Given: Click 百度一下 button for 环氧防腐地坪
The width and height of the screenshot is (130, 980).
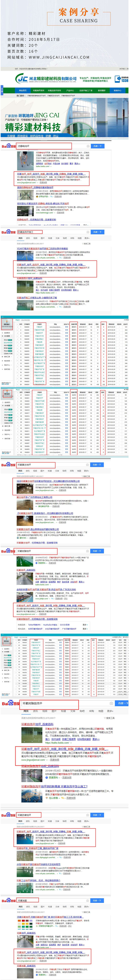Looking at the screenshot, I should pyautogui.click(x=97, y=815).
